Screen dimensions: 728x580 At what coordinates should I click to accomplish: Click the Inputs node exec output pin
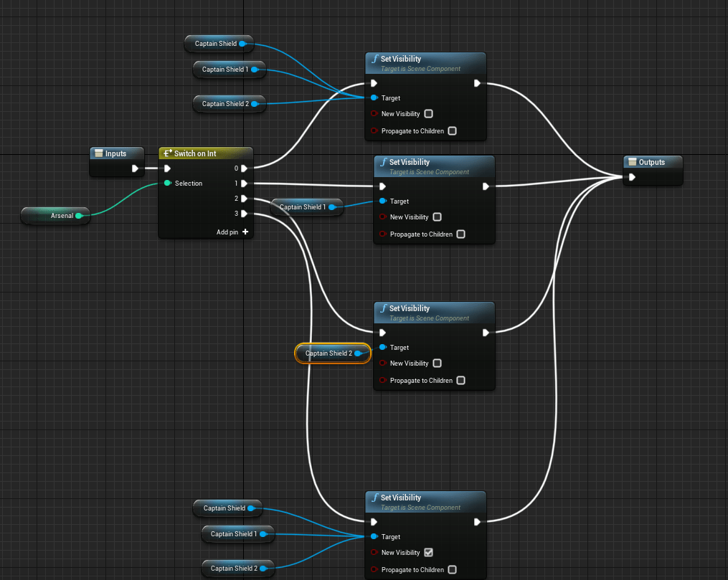pos(135,169)
